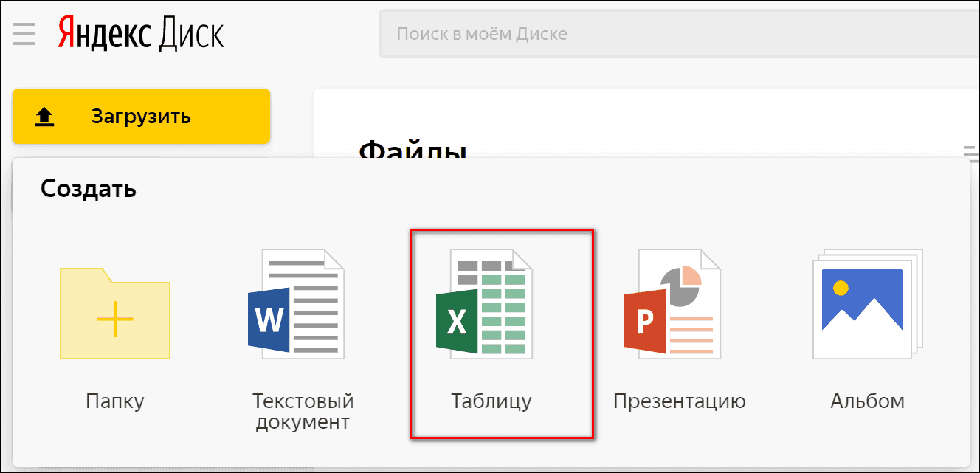
Task: Select the Альбом option on the far right
Action: [866, 401]
